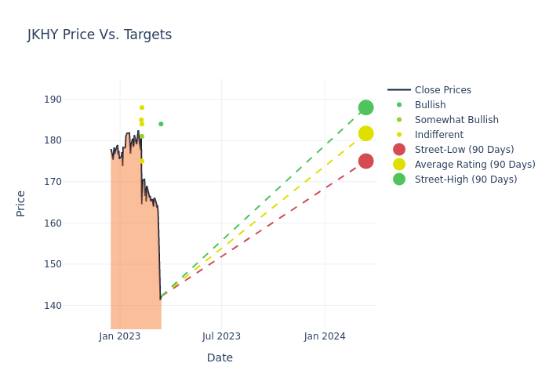The image size is (549, 392).
Task: Toggle Average Rating (90 Days) legend text
Action: click(x=474, y=165)
